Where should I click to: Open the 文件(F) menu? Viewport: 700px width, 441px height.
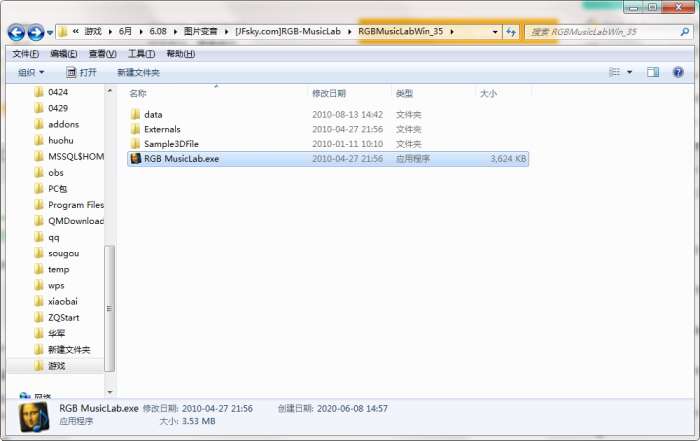pos(25,54)
